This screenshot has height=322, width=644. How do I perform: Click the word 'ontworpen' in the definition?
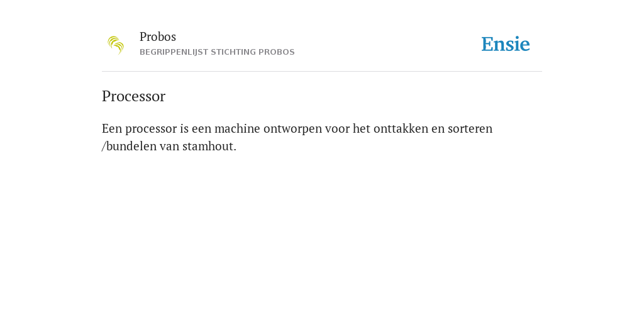[292, 129]
